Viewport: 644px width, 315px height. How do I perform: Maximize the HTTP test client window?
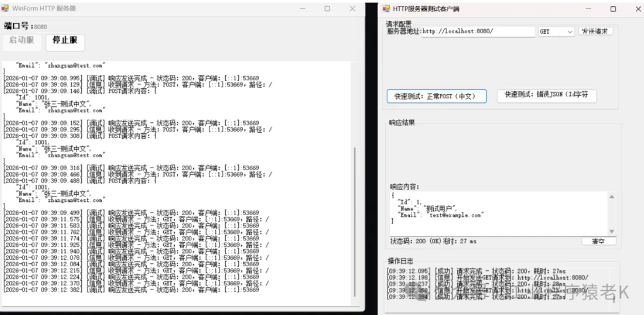[x=613, y=9]
